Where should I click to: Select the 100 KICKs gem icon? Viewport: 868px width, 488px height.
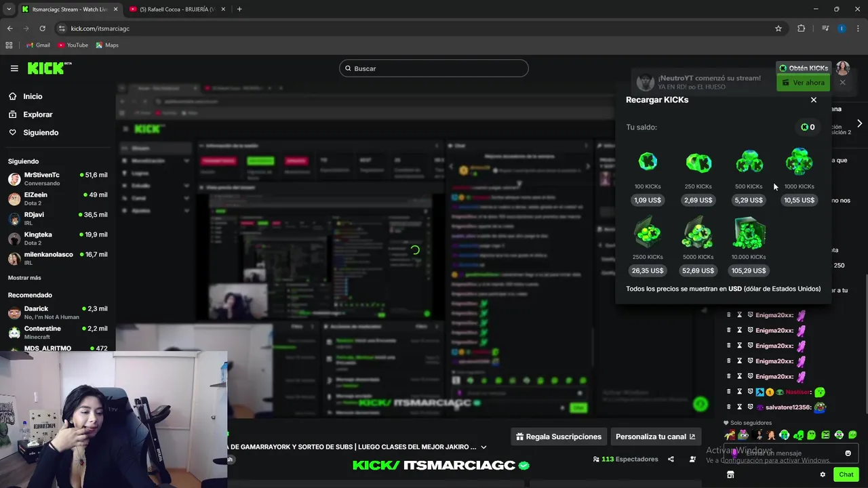648,162
